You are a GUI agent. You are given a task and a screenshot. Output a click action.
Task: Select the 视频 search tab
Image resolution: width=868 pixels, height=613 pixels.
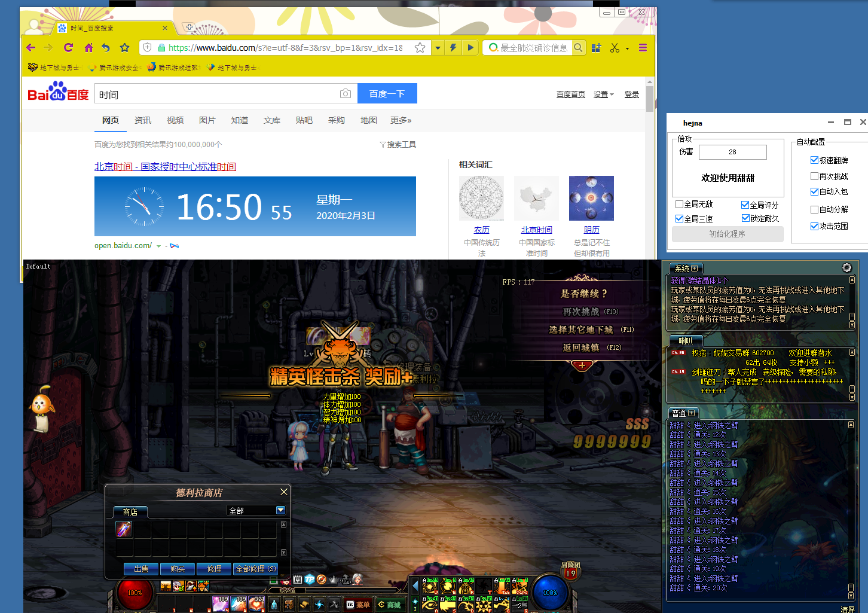point(175,120)
